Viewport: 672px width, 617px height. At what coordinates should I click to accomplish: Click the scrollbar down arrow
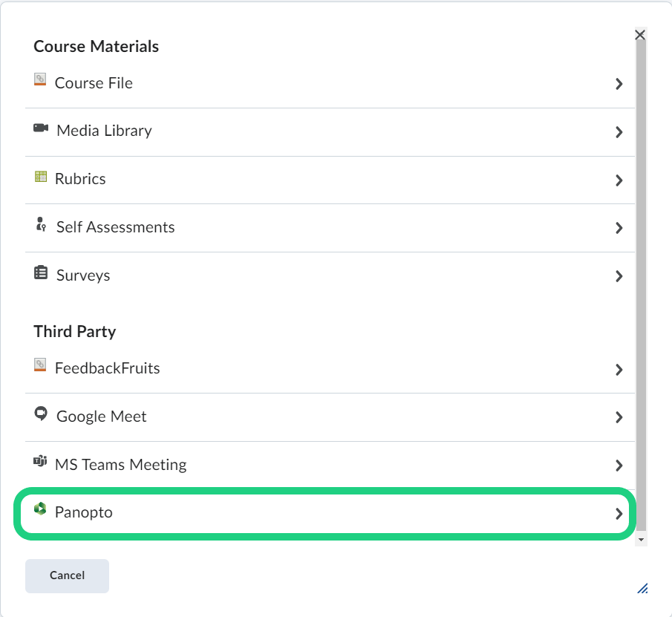(641, 539)
